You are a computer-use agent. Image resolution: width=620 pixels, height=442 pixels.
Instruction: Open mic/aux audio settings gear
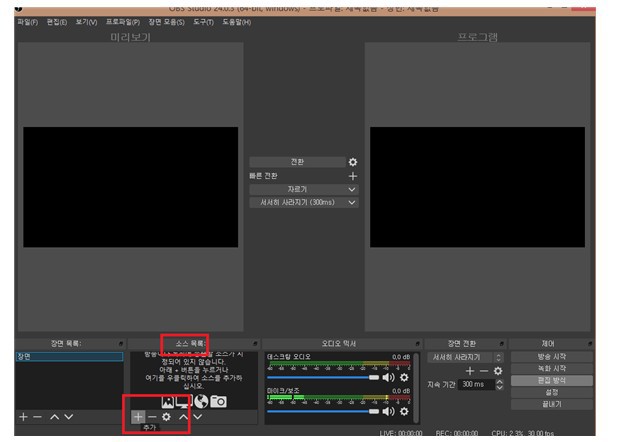[x=404, y=410]
